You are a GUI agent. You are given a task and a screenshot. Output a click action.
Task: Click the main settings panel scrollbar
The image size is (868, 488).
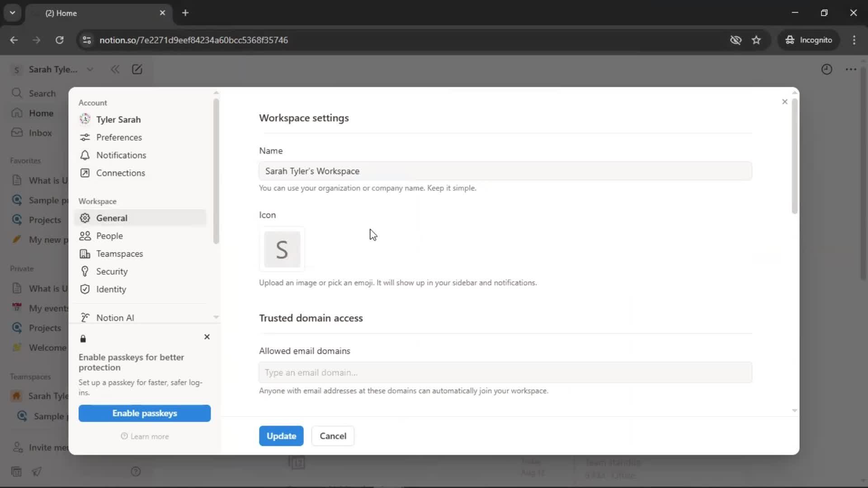(795, 156)
